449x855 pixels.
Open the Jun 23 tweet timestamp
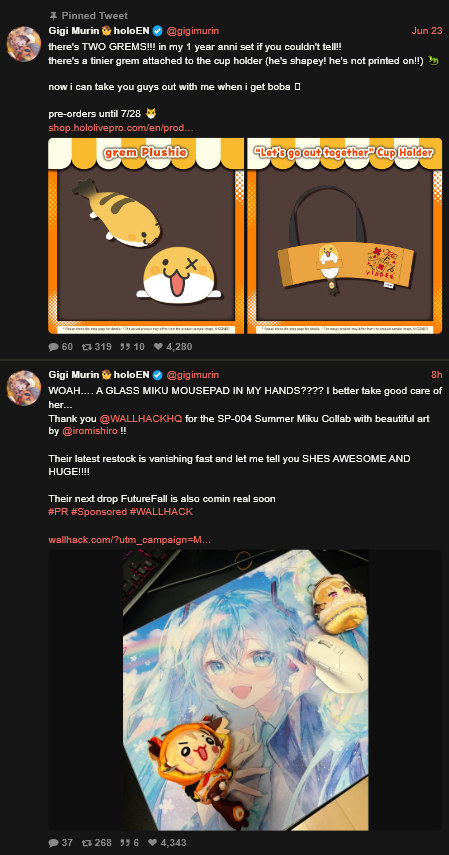tap(427, 31)
